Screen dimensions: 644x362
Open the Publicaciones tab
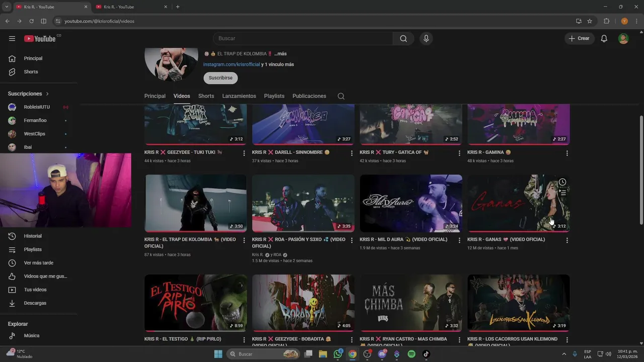coord(309,96)
